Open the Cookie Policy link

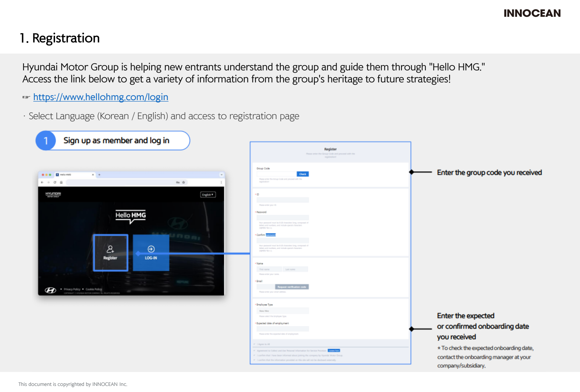click(94, 289)
